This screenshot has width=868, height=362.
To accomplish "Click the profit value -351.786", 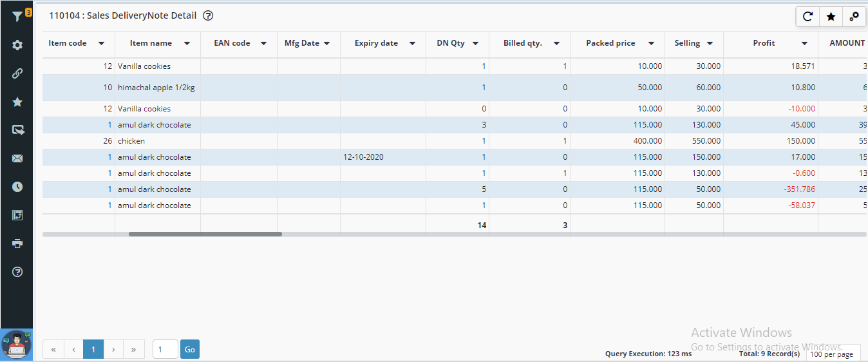I will tap(799, 189).
